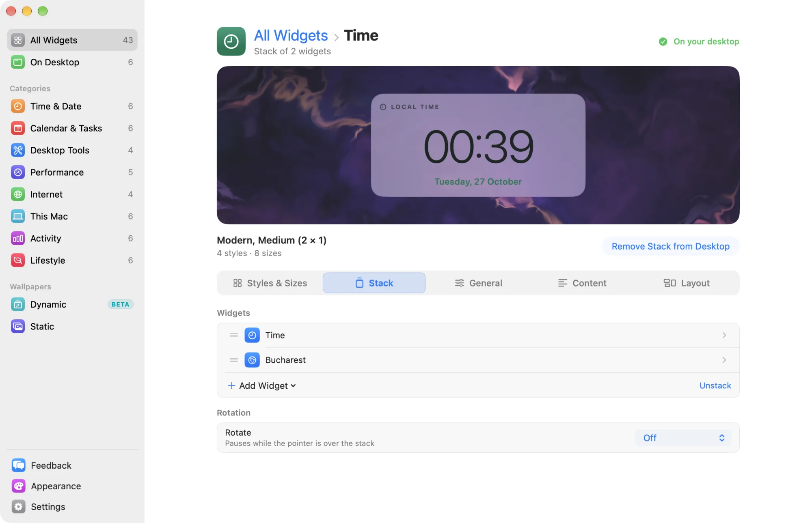Click the Time row's drag handle
812x523 pixels.
pos(234,335)
